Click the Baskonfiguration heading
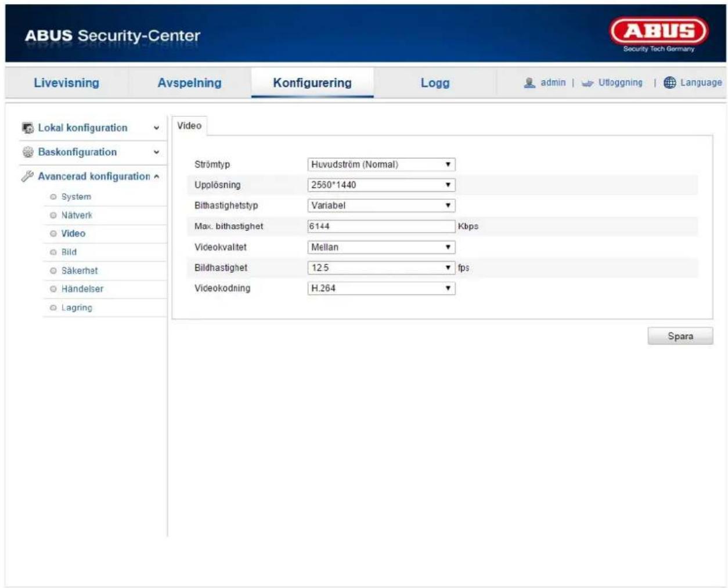Viewport: 728px width, 588px height. pos(77,152)
